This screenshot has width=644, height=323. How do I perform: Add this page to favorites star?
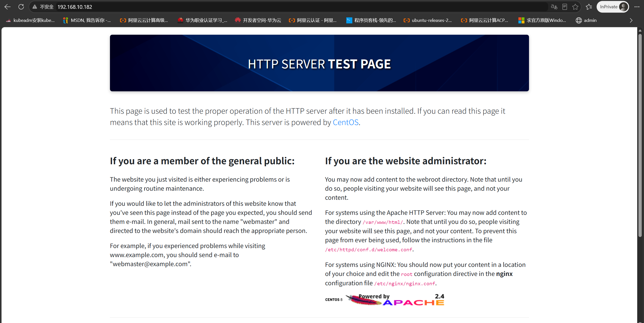coord(575,7)
